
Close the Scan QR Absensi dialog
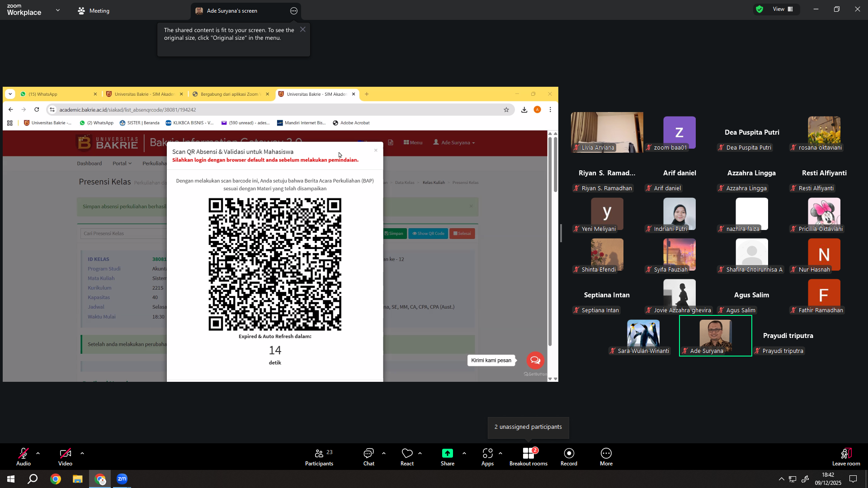click(x=376, y=150)
